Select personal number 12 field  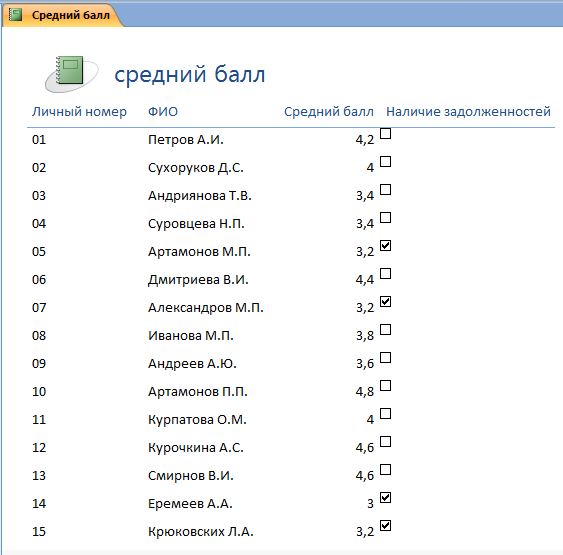pos(39,448)
